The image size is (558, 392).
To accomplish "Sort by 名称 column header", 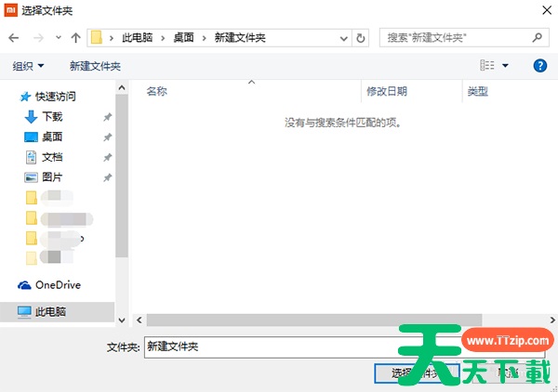I will [156, 91].
